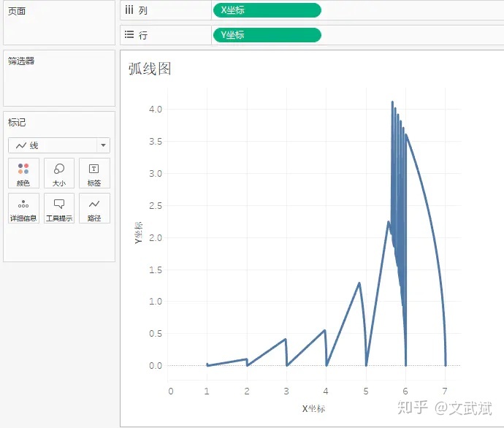Viewport: 504px width, 428px height.
Task: Click the chart title 弧线图
Action: 150,69
